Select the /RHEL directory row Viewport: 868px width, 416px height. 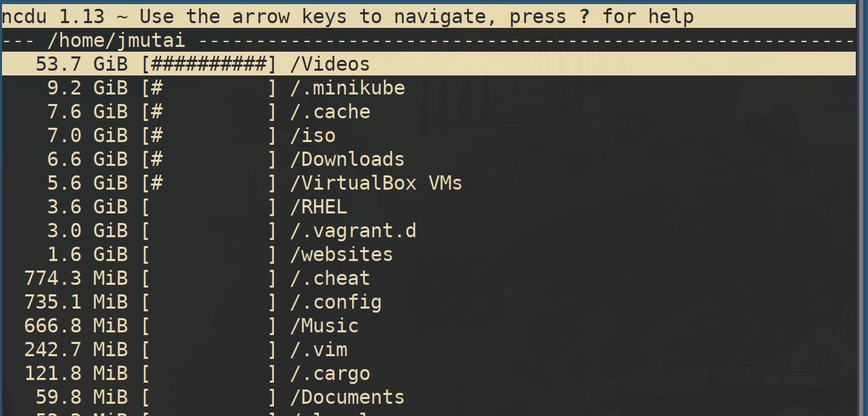319,207
